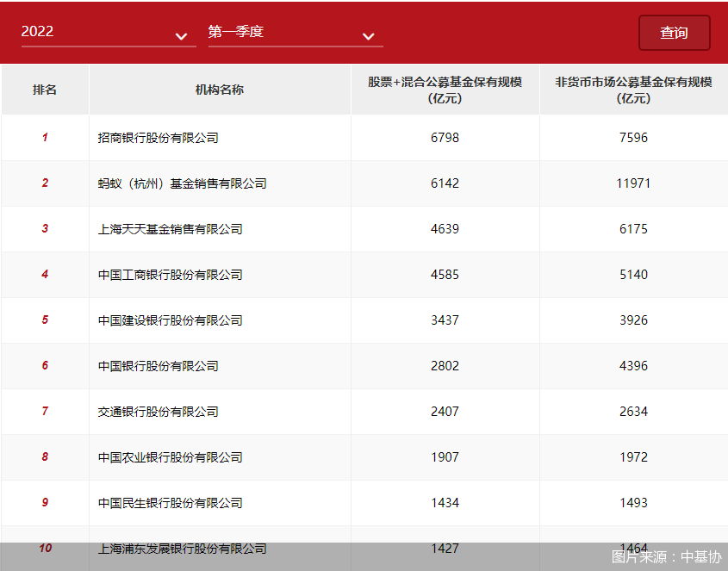The height and width of the screenshot is (571, 728).
Task: Click the quarter dropdown chevron arrow
Action: point(369,36)
